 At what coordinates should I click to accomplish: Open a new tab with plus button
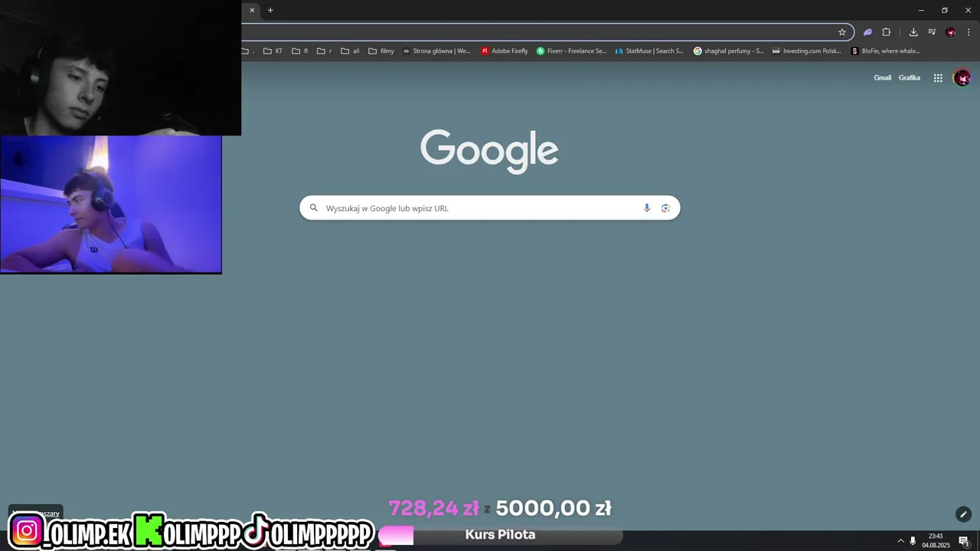(270, 10)
